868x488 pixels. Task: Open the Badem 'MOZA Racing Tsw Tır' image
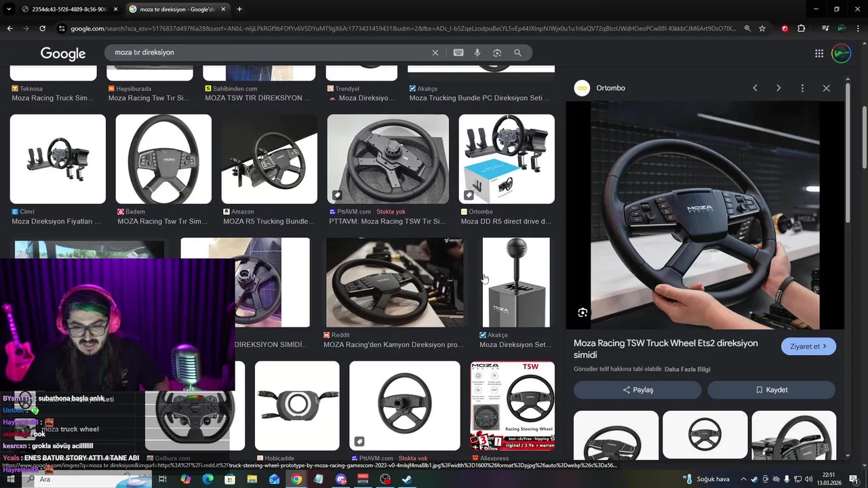[x=163, y=159]
